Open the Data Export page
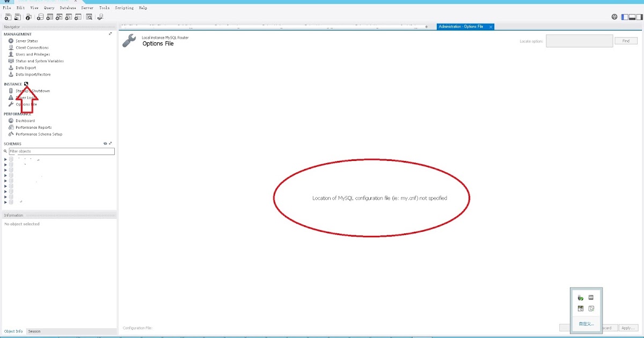The image size is (644, 338). [25, 68]
